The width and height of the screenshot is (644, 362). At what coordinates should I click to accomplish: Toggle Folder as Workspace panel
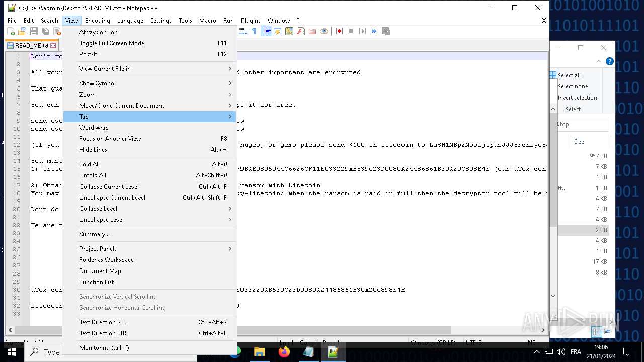click(x=149, y=260)
